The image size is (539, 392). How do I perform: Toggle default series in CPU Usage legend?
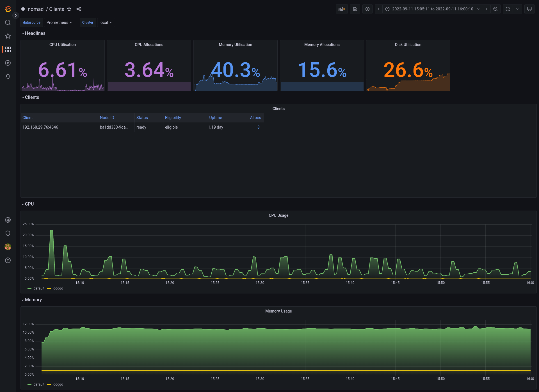click(39, 288)
